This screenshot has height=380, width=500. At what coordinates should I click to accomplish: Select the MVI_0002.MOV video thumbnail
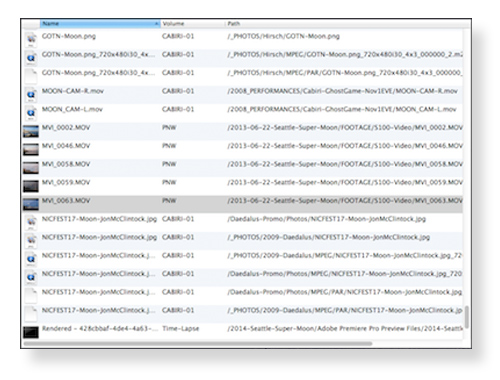[31, 131]
